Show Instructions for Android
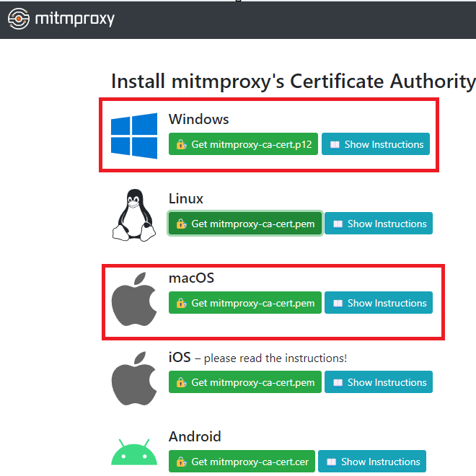The image size is (476, 476). 372,462
